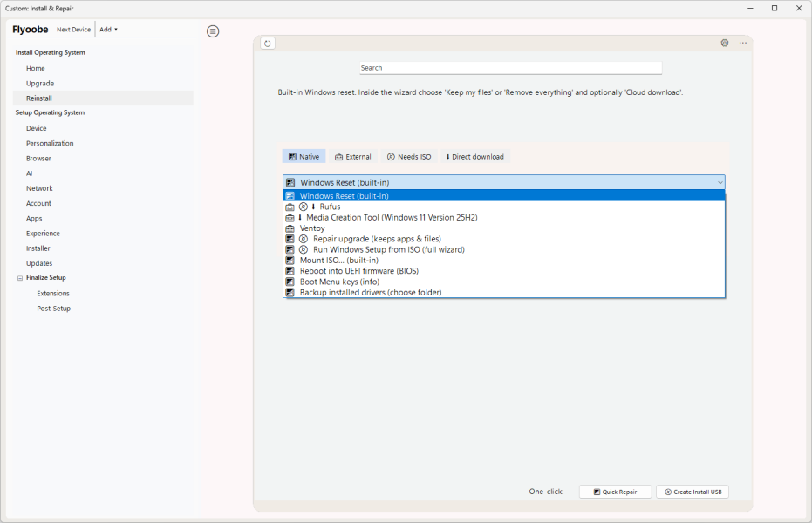Image resolution: width=812 pixels, height=523 pixels.
Task: Focus the Search input field
Action: [x=510, y=68]
